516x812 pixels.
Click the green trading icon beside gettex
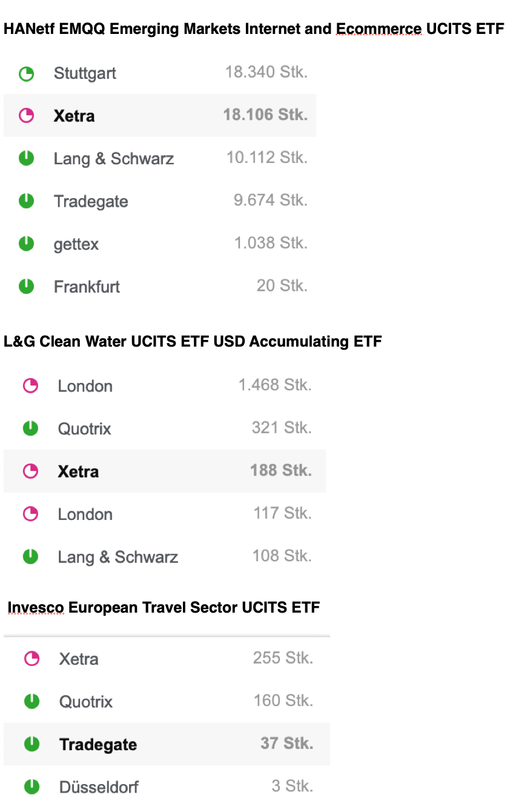pos(27,244)
